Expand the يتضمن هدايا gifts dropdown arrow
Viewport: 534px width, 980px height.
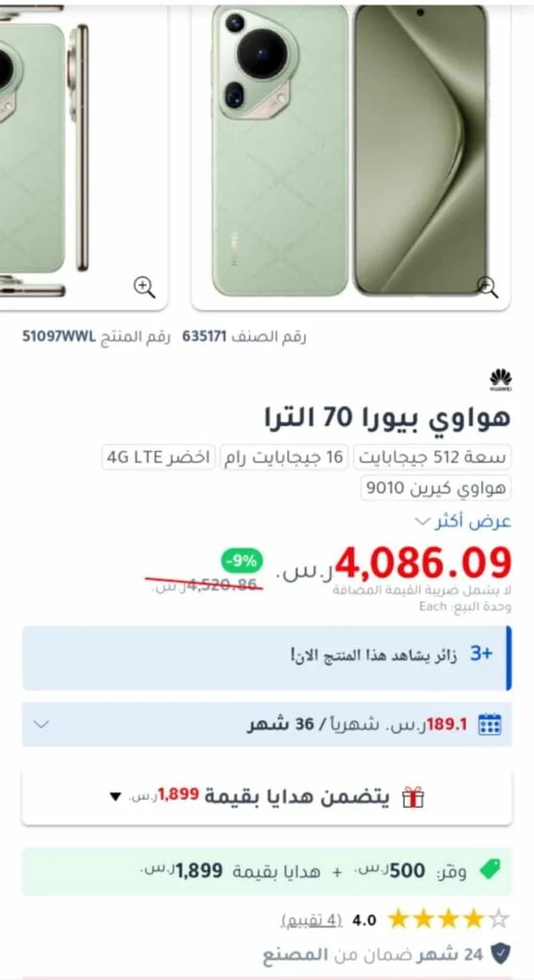pyautogui.click(x=115, y=797)
